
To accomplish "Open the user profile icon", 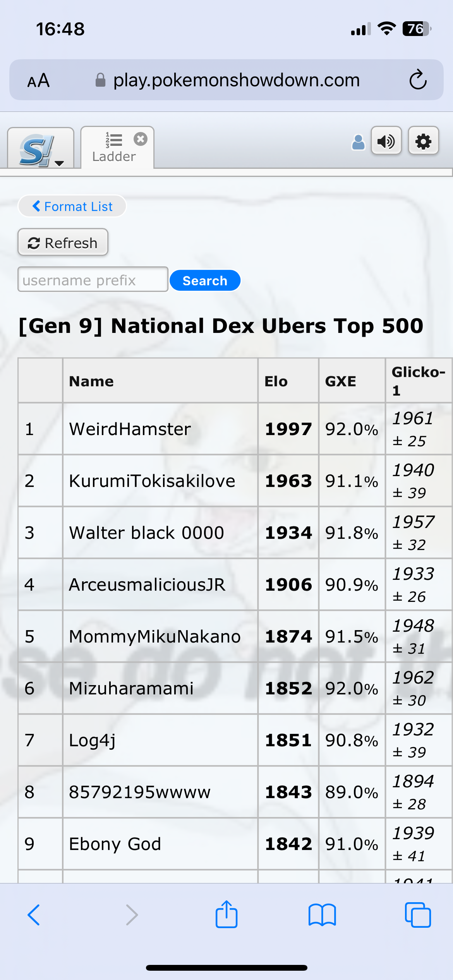I will click(x=358, y=142).
